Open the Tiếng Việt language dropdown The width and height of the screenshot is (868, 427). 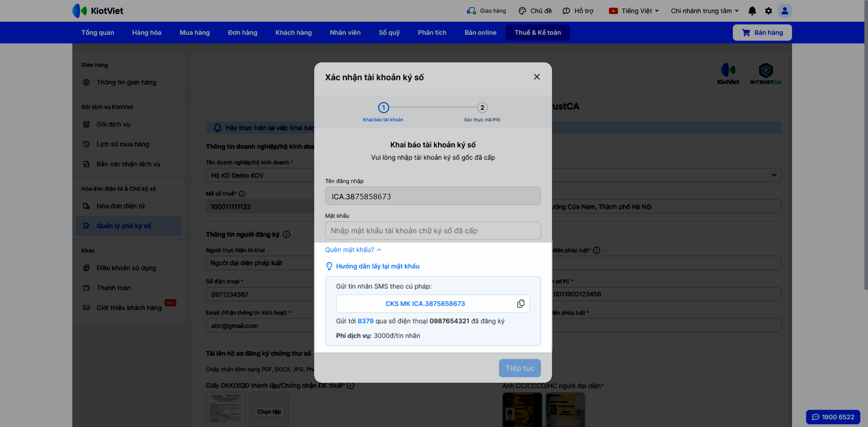click(634, 11)
